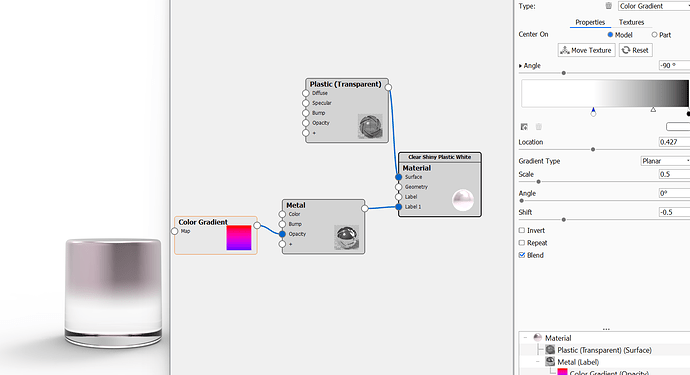Click the Metal node sphere preview
The image size is (690, 375).
click(347, 238)
